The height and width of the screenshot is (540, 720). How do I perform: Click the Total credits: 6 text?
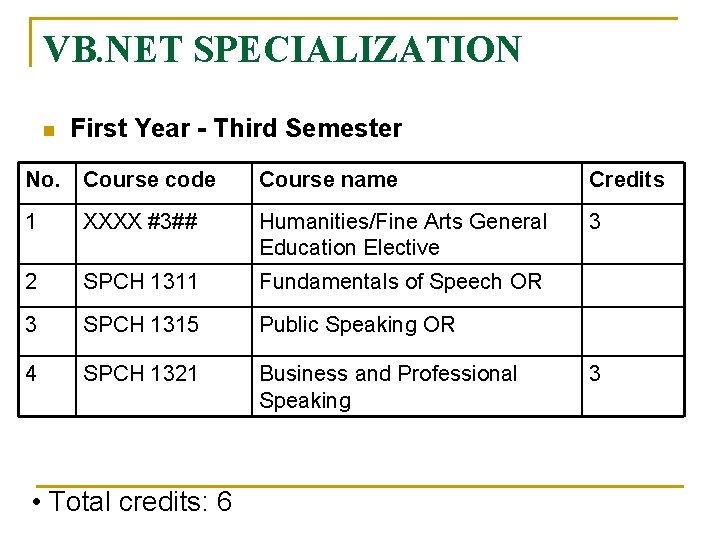[132, 501]
